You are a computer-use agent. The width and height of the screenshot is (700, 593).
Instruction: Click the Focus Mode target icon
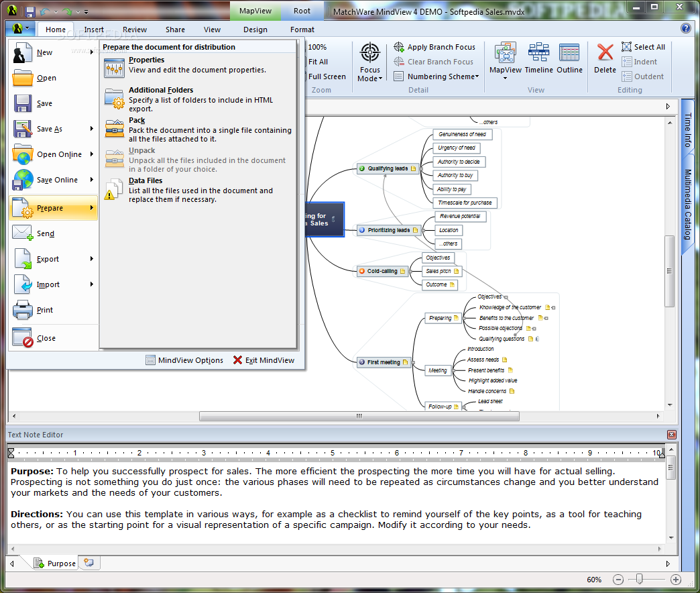(x=370, y=53)
